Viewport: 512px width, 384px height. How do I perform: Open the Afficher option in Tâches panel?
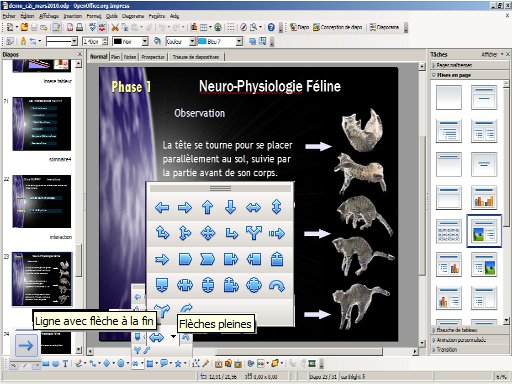[489, 54]
